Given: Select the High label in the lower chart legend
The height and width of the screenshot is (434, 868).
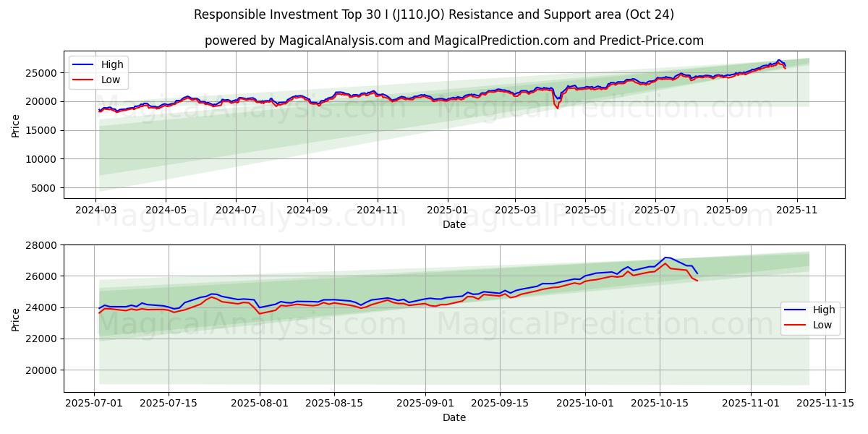Looking at the screenshot, I should (x=823, y=310).
